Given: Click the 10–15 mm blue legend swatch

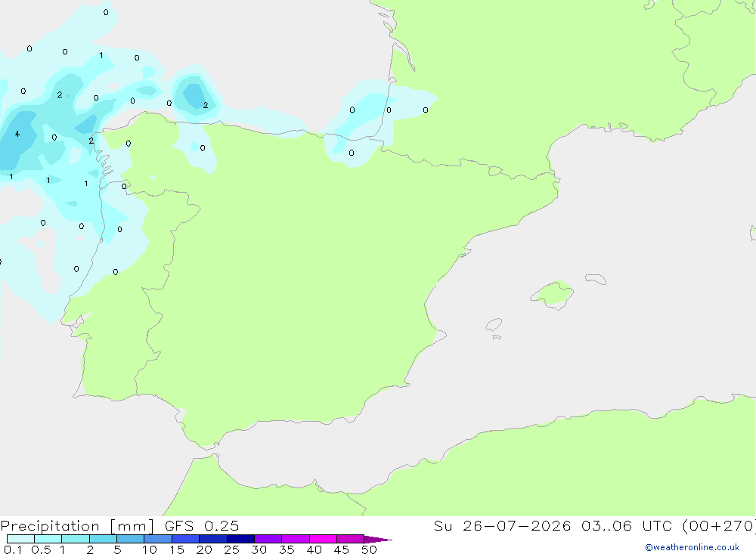Looking at the screenshot, I should pyautogui.click(x=158, y=539).
